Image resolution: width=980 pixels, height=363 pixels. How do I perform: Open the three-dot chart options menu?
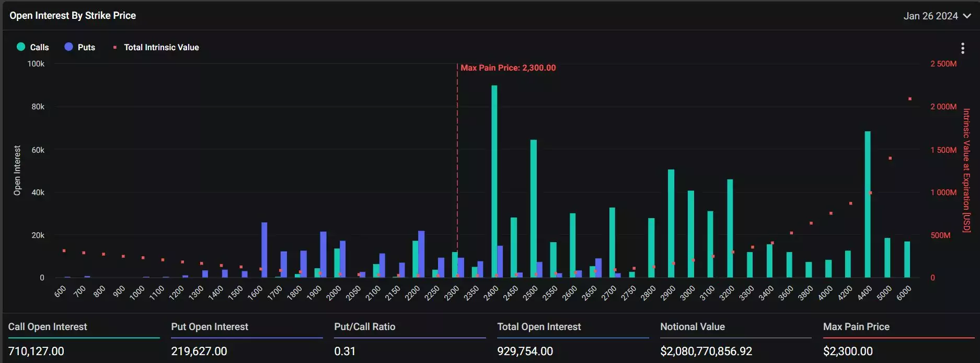(962, 48)
